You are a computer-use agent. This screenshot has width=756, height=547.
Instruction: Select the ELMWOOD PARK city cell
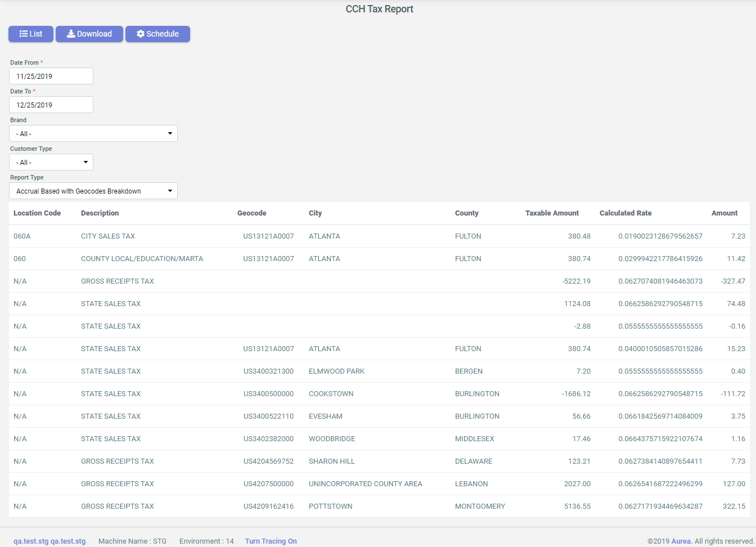pyautogui.click(x=336, y=371)
